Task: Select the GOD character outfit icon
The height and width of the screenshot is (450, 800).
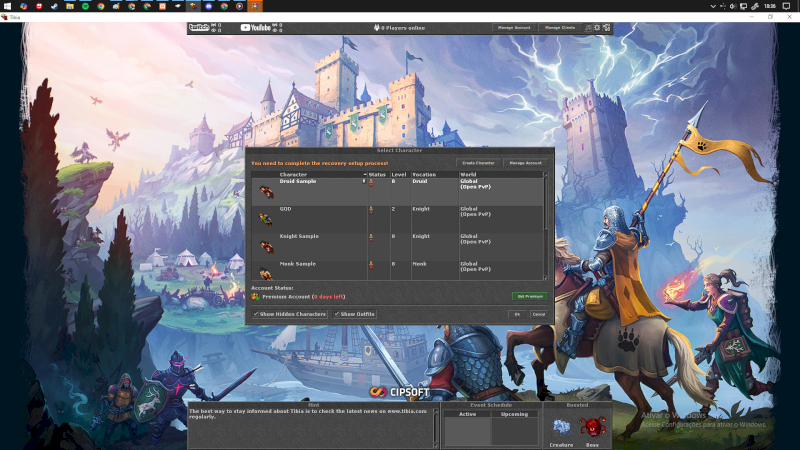Action: point(265,220)
